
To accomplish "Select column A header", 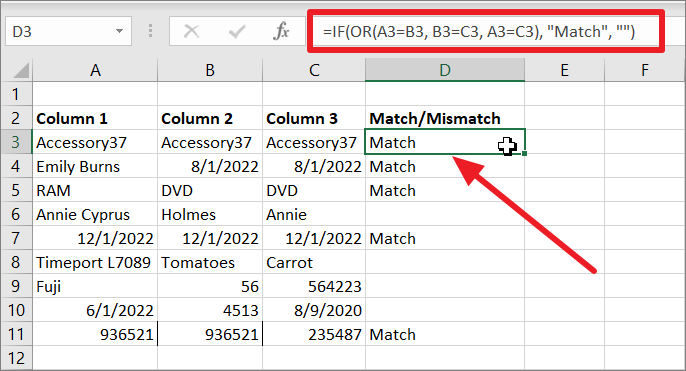I will pos(95,70).
